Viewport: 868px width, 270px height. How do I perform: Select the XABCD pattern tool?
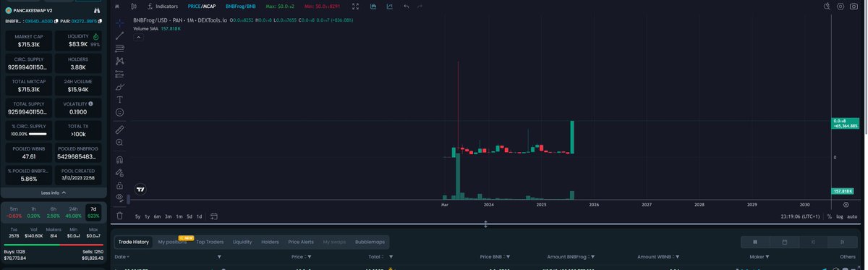click(119, 61)
